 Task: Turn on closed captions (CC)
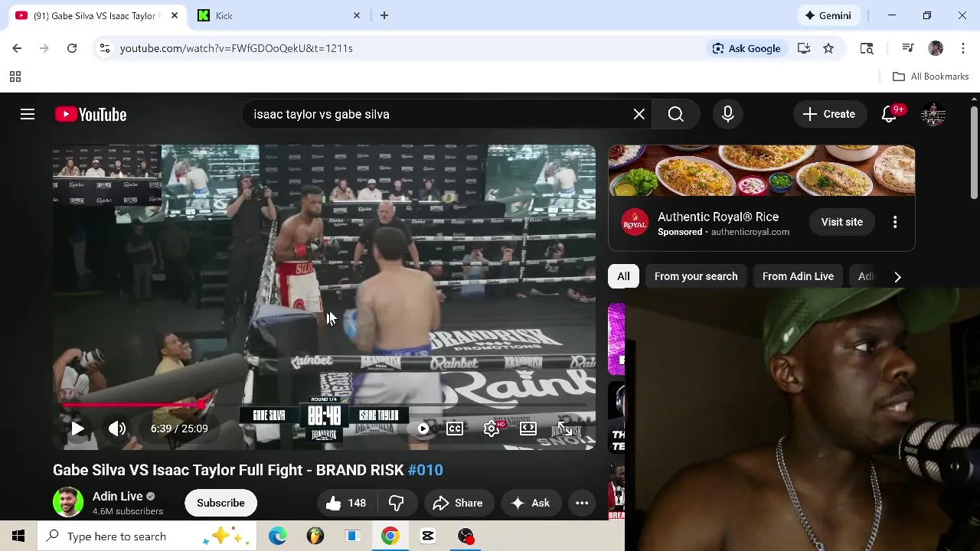(455, 429)
